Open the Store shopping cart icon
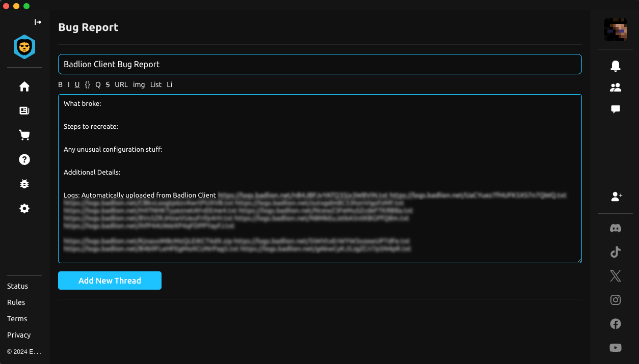639x364 pixels. coord(24,135)
